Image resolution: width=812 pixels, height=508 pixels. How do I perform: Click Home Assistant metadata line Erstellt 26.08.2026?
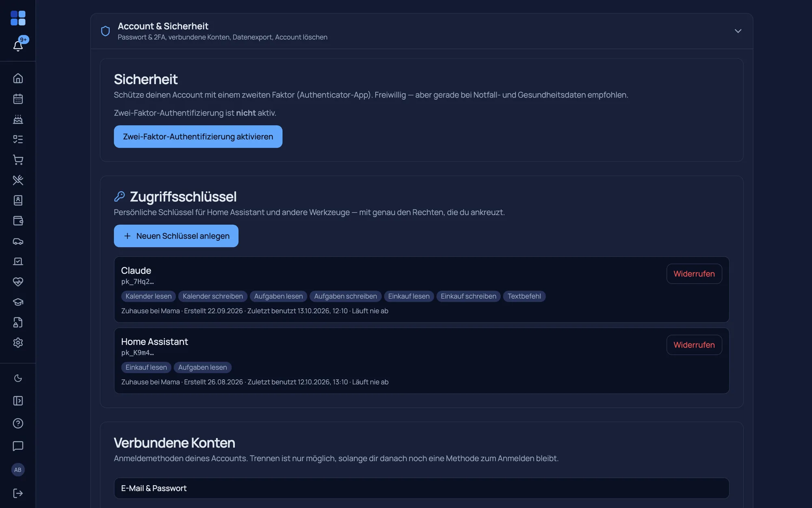coord(255,382)
